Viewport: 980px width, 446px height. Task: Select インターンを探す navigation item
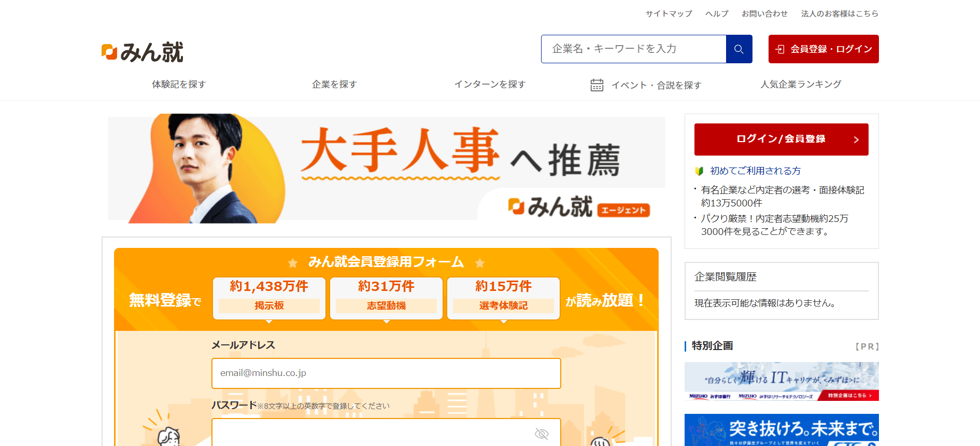point(490,85)
